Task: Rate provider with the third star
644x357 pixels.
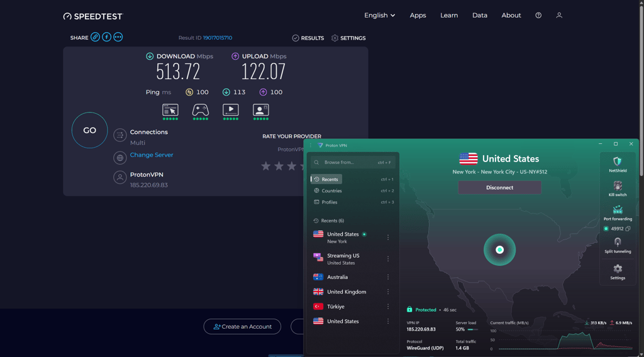Action: 292,166
